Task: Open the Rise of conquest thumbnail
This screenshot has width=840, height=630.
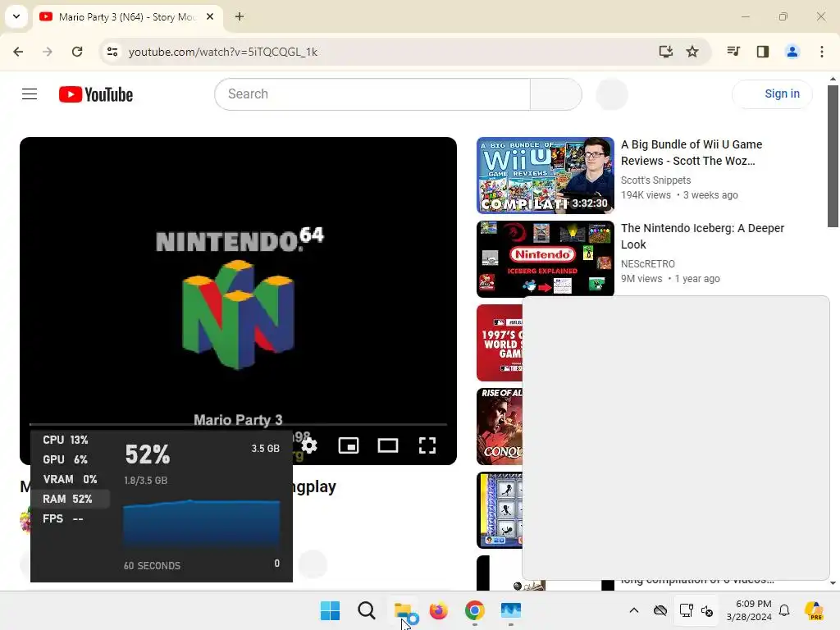Action: 500,427
